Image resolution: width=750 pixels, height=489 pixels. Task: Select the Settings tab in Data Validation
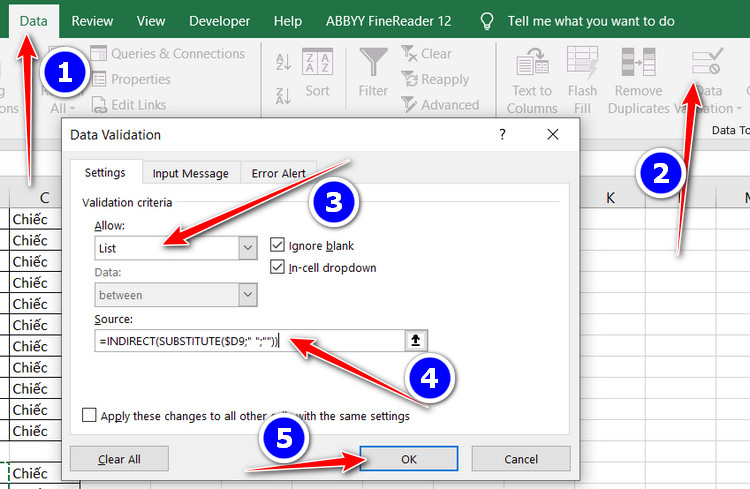coord(105,173)
